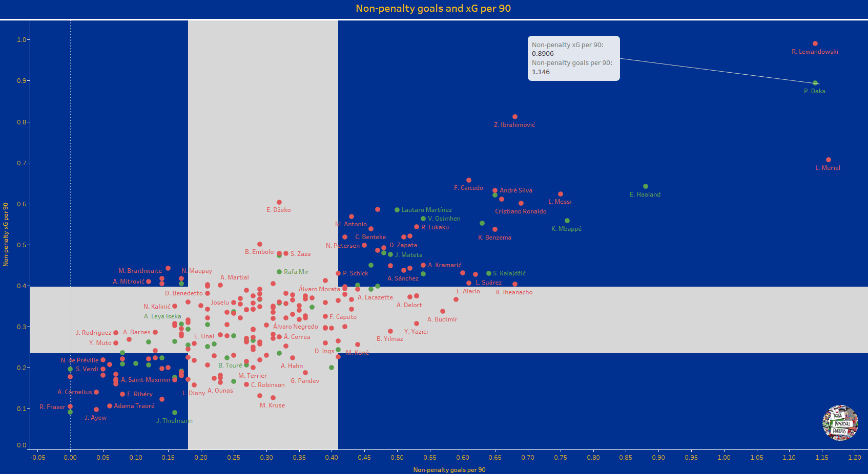This screenshot has height=474, width=868.
Task: Select Lautaro Martínez's green dot
Action: (397, 210)
